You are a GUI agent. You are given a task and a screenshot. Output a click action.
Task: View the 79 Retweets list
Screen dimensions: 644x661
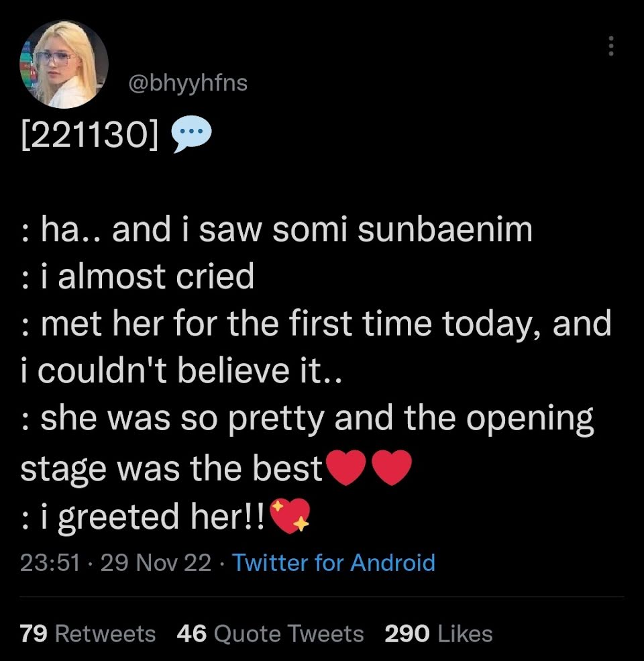[88, 633]
